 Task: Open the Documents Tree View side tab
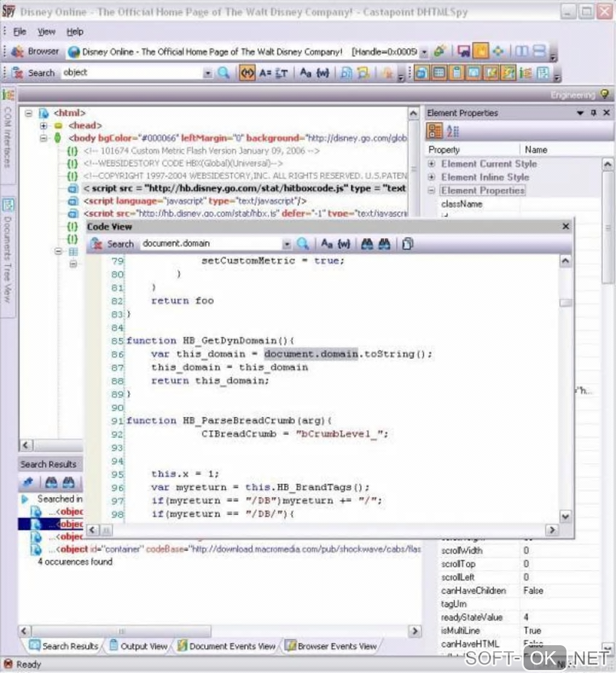7,257
